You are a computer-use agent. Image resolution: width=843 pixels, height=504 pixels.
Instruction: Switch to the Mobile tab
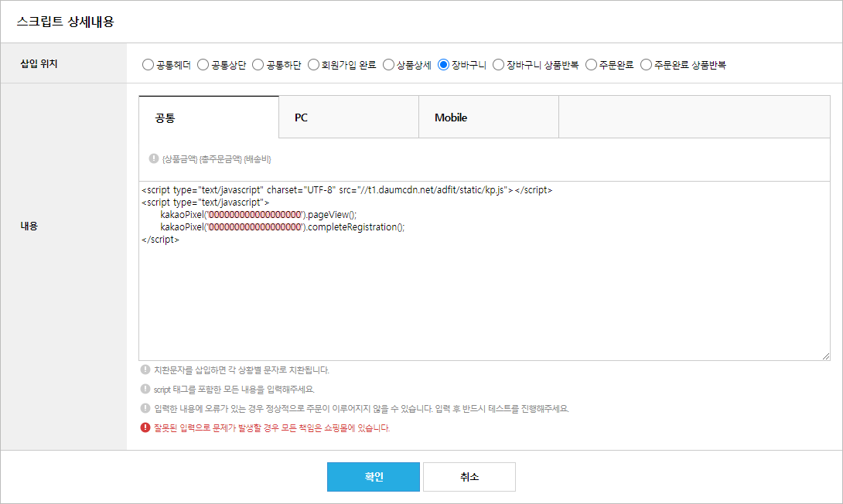tap(489, 117)
